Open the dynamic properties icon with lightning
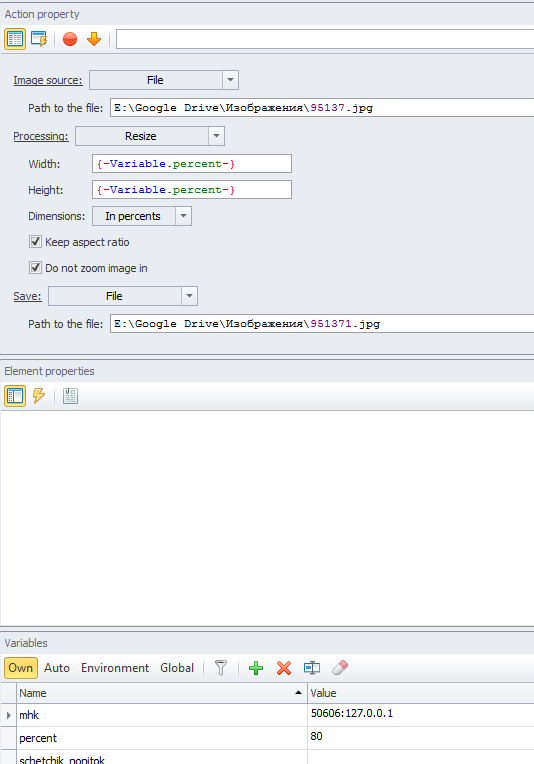 click(39, 39)
